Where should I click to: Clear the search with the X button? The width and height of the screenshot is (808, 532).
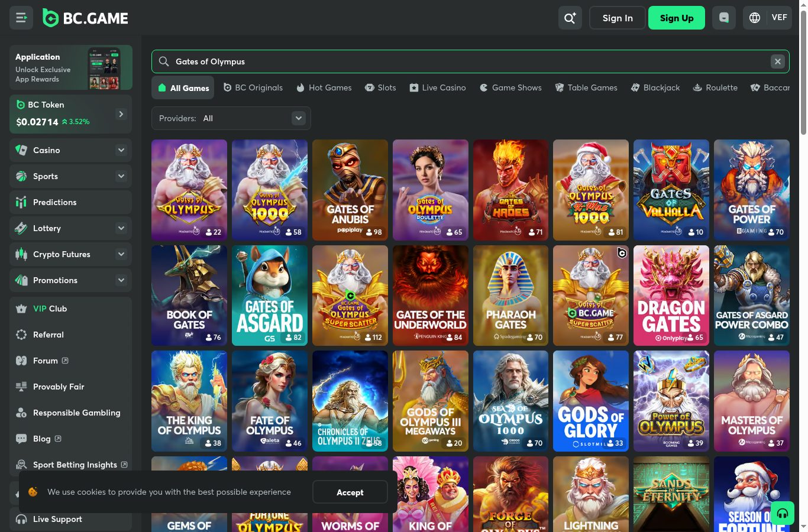[x=778, y=61]
